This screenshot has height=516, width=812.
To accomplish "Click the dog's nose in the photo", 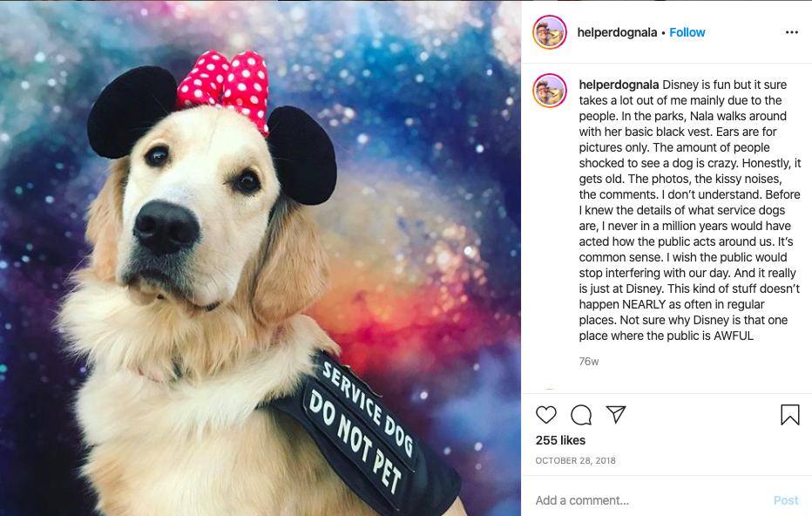I will (x=166, y=227).
